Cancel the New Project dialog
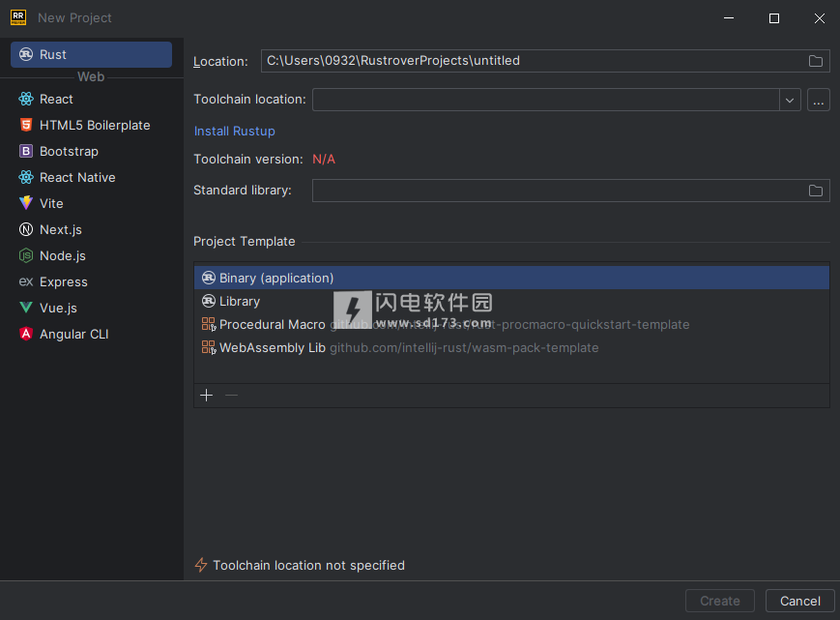840x620 pixels. (x=799, y=602)
